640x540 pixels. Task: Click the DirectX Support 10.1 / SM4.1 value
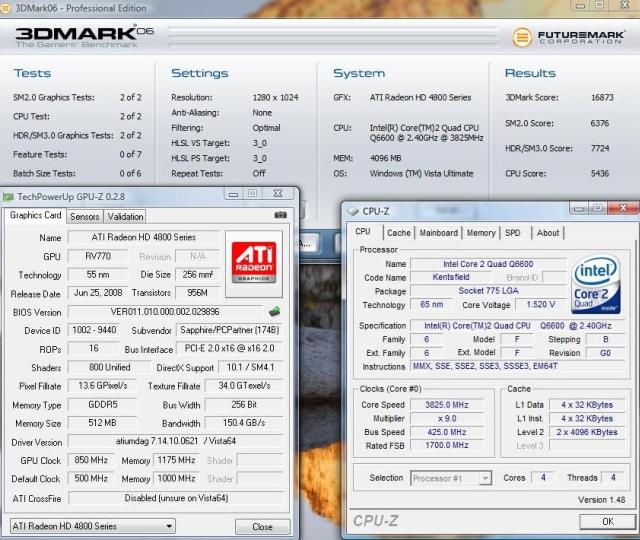coord(251,367)
